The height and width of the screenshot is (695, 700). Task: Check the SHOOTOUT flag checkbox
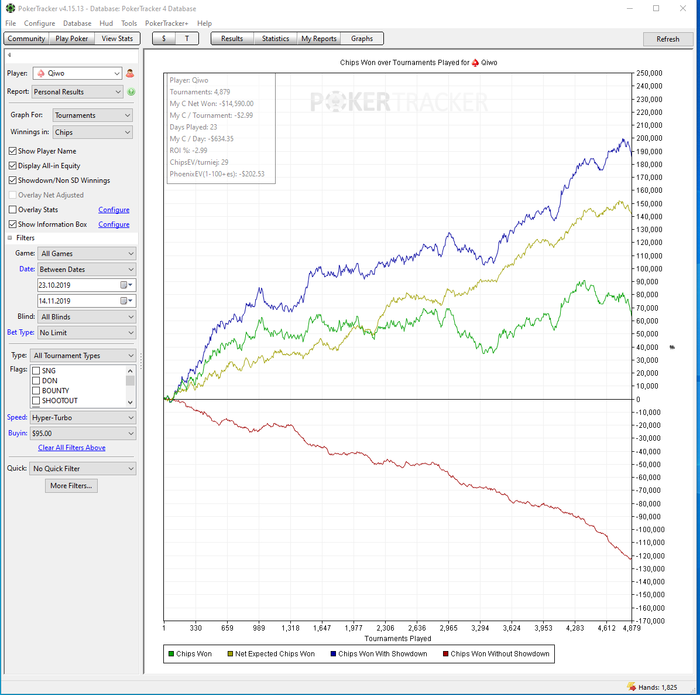tap(36, 400)
